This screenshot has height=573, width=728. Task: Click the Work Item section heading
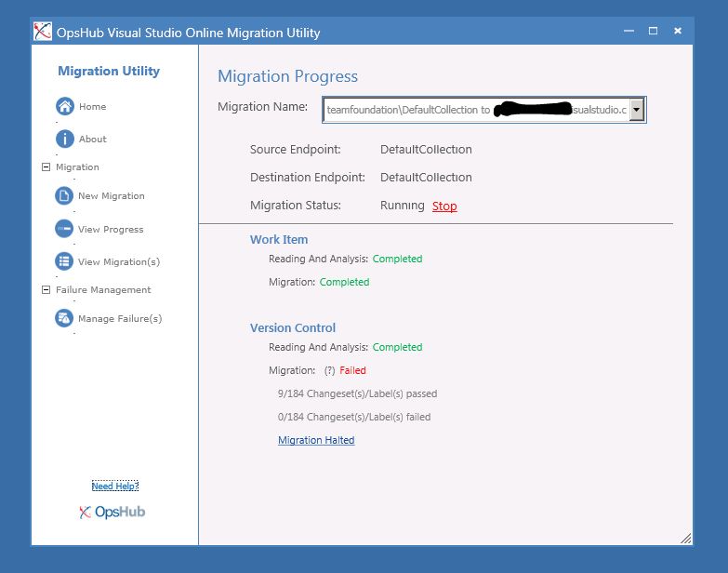[279, 239]
